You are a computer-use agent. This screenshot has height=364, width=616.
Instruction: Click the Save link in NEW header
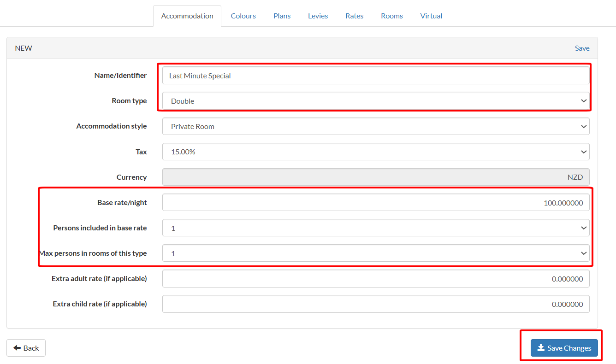tap(582, 48)
